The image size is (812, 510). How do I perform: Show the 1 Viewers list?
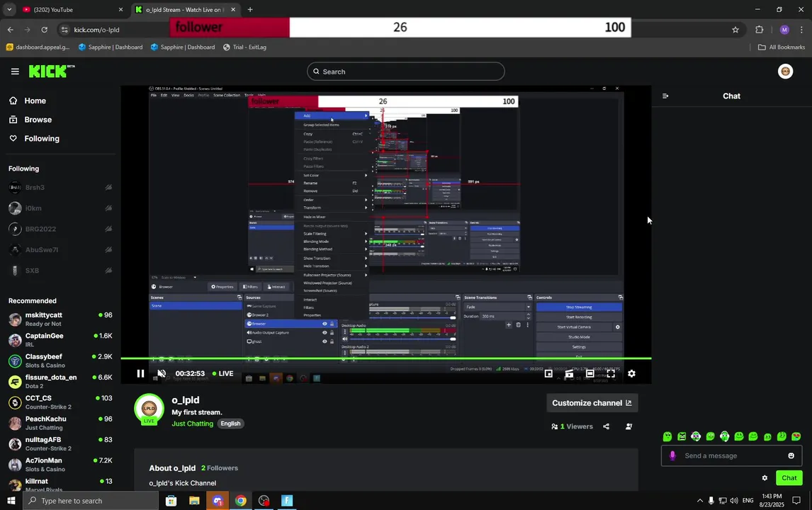tap(573, 426)
